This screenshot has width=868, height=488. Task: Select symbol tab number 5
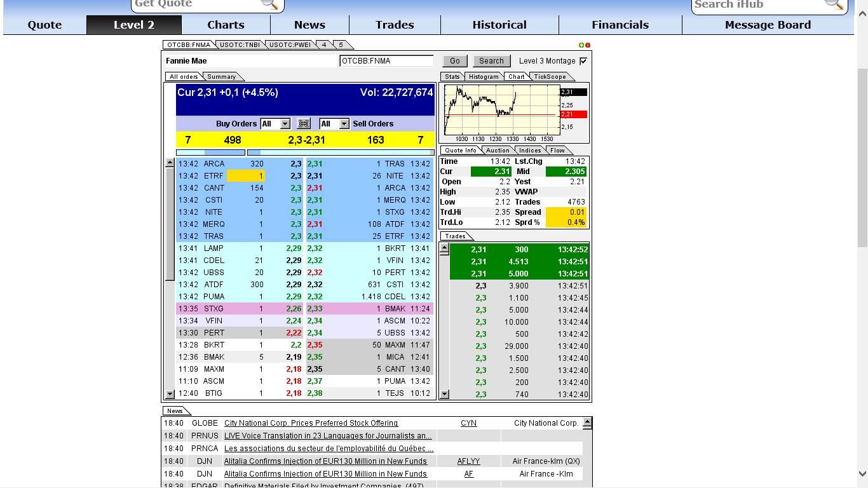pyautogui.click(x=341, y=45)
